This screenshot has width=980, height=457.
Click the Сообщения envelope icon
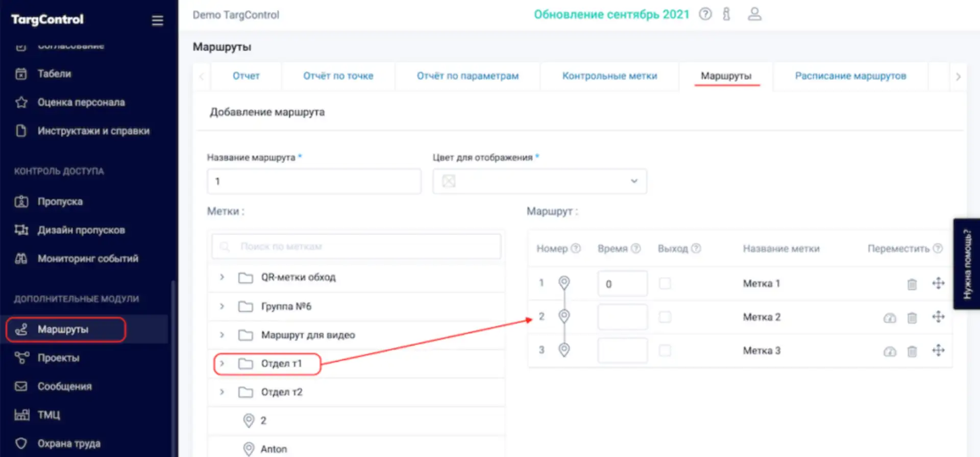21,386
